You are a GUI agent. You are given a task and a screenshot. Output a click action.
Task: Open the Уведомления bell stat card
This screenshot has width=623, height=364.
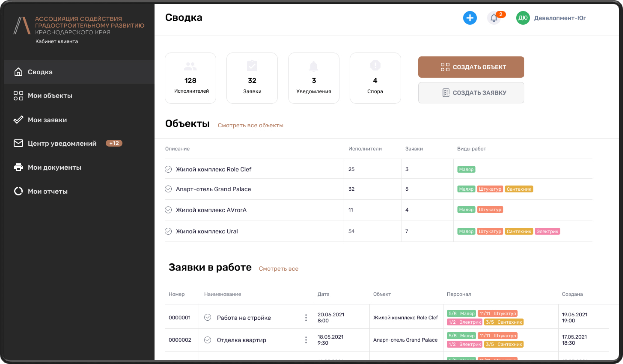click(314, 78)
